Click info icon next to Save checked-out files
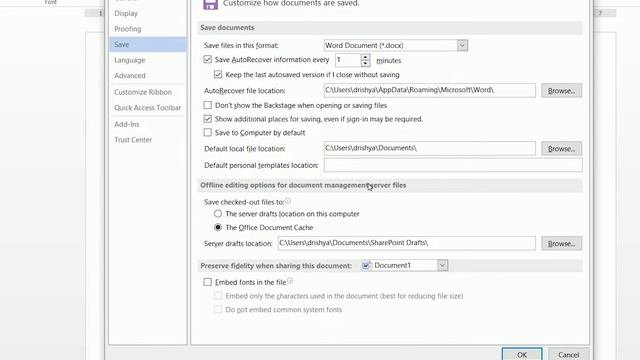Viewport: 640px width, 360px height. 288,201
